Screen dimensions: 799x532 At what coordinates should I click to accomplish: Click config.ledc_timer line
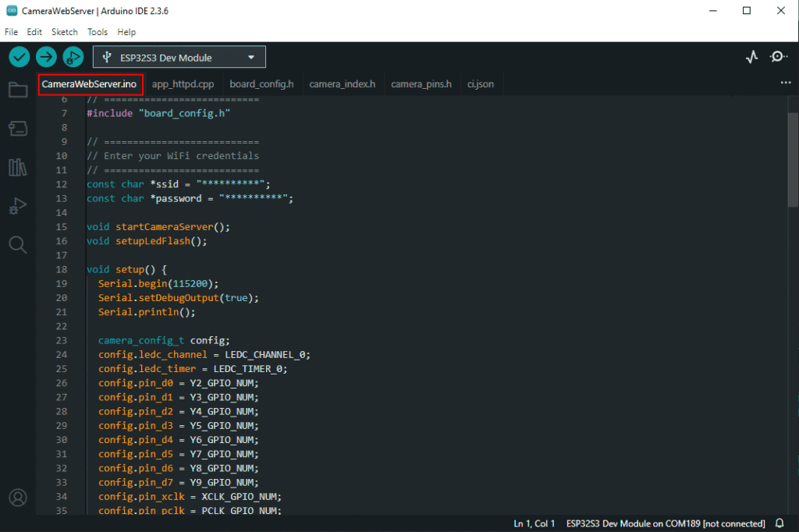193,368
